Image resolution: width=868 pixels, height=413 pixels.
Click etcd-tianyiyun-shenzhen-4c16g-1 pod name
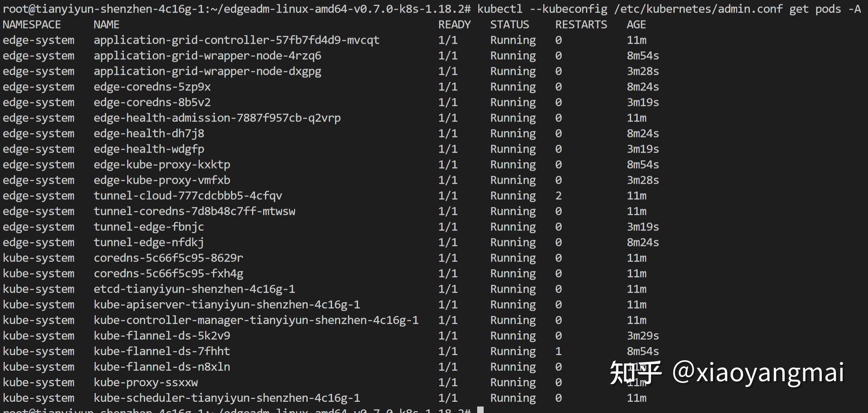(x=194, y=289)
